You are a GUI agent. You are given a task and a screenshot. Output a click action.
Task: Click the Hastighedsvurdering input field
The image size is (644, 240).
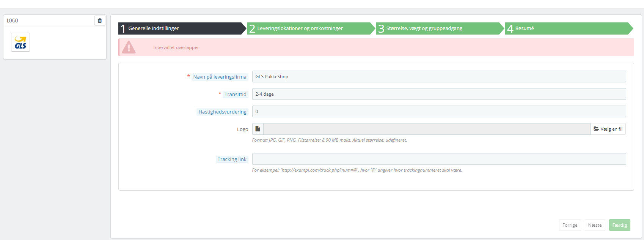(439, 112)
